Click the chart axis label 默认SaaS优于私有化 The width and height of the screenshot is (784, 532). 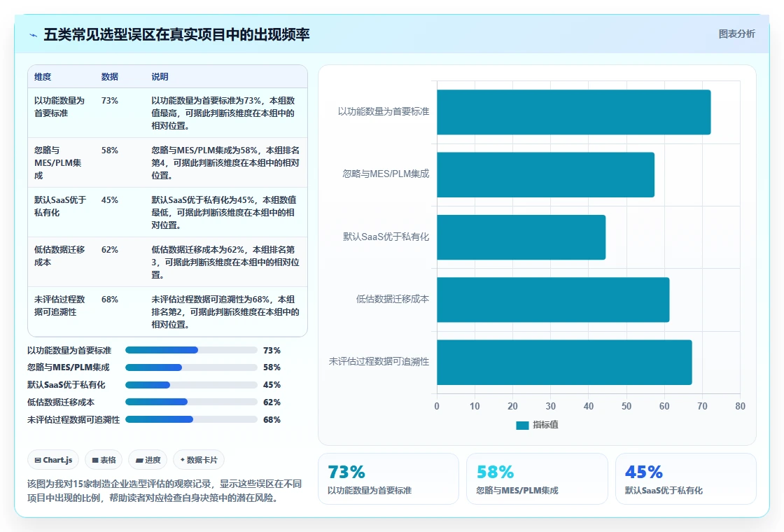(386, 237)
